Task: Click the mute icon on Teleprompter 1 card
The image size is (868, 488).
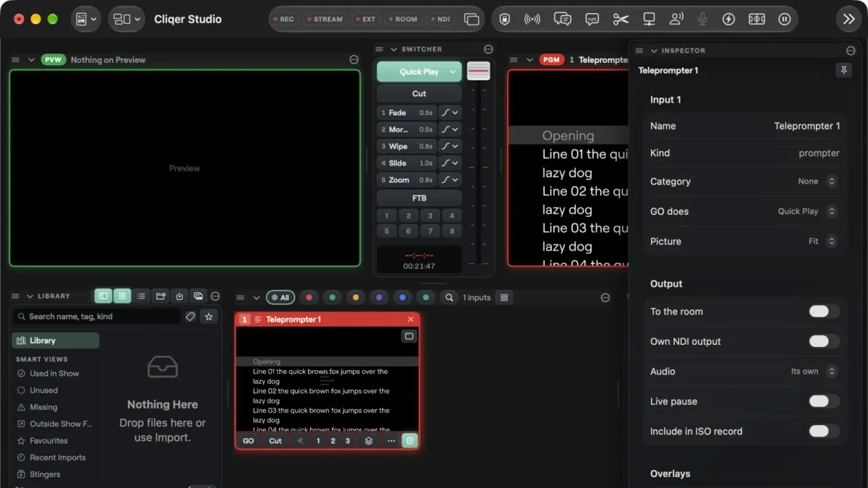Action: tap(300, 441)
